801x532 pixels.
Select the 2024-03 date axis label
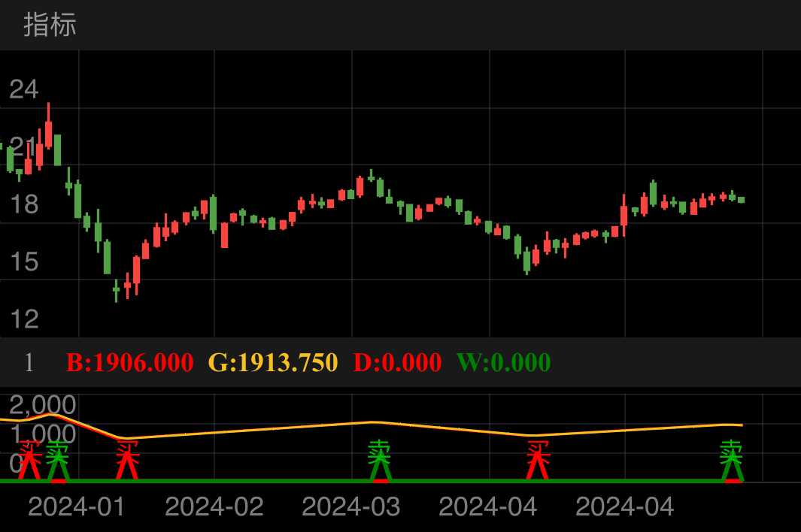(351, 506)
